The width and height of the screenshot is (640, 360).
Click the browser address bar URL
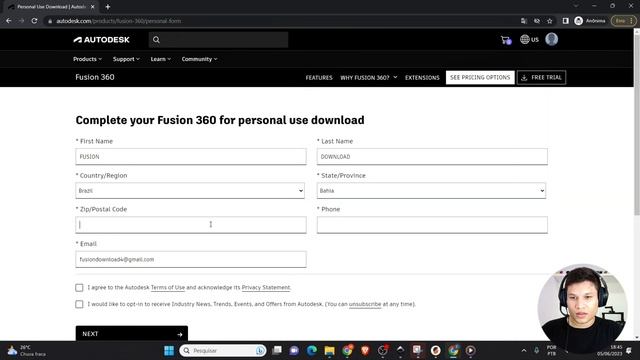point(118,21)
